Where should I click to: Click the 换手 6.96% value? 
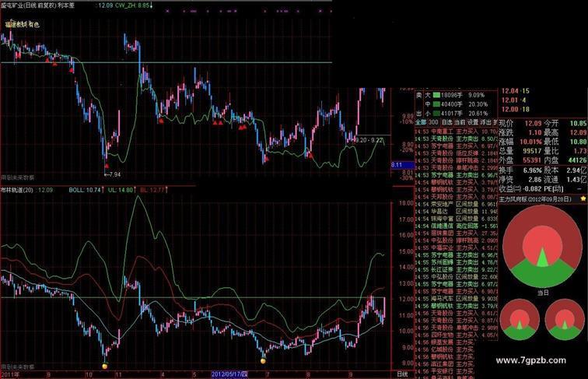532,170
